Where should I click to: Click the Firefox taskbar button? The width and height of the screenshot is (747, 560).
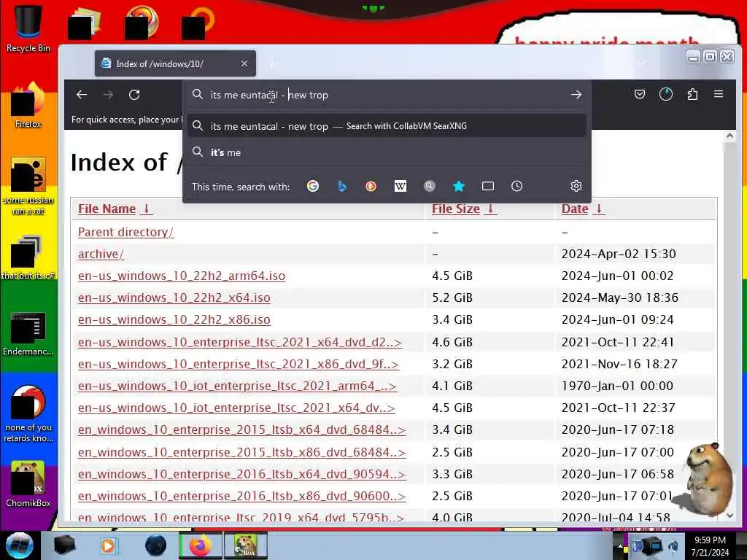201,545
